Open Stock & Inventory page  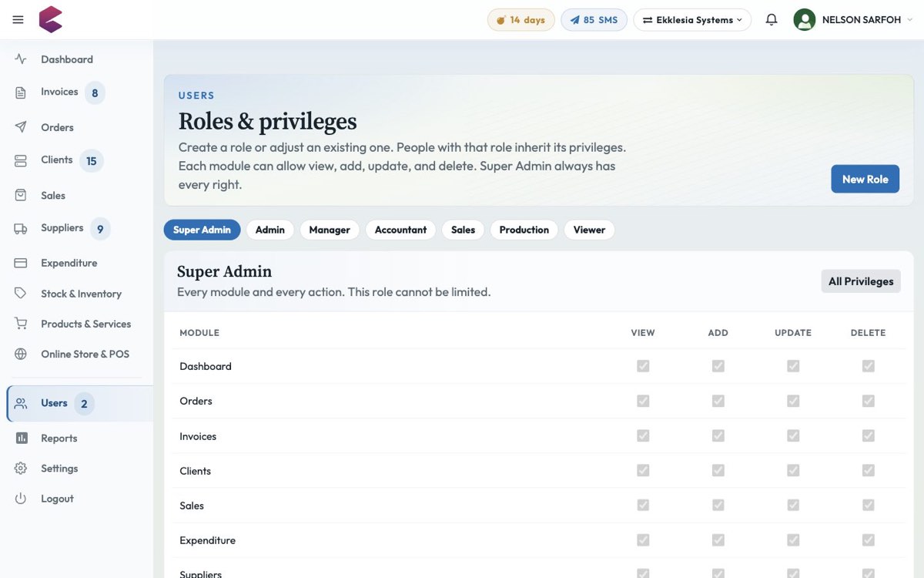tap(81, 294)
